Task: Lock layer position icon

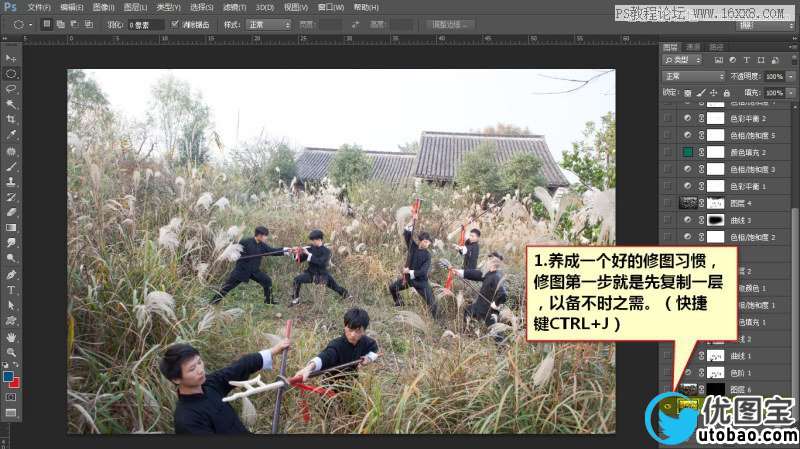Action: 714,93
